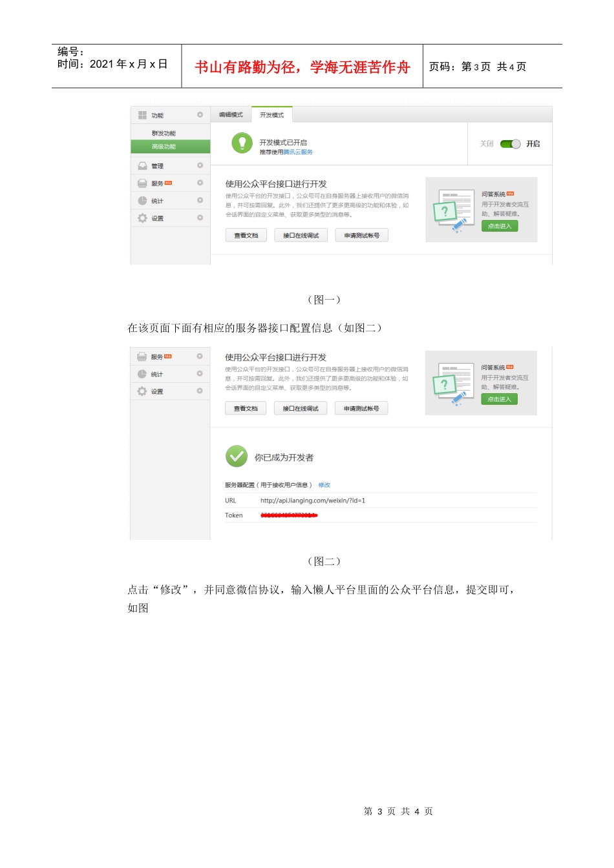
Task: Expand the 统计 section arrow in 图一
Action: pyautogui.click(x=200, y=200)
